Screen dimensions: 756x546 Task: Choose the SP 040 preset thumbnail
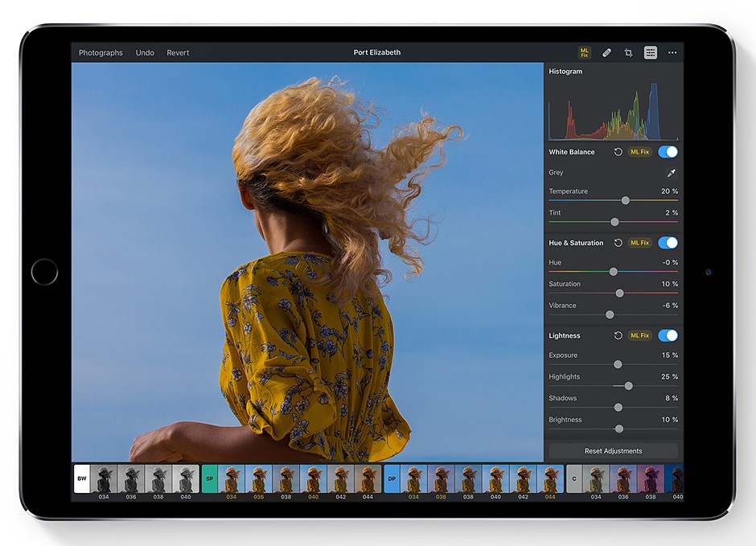pos(312,479)
